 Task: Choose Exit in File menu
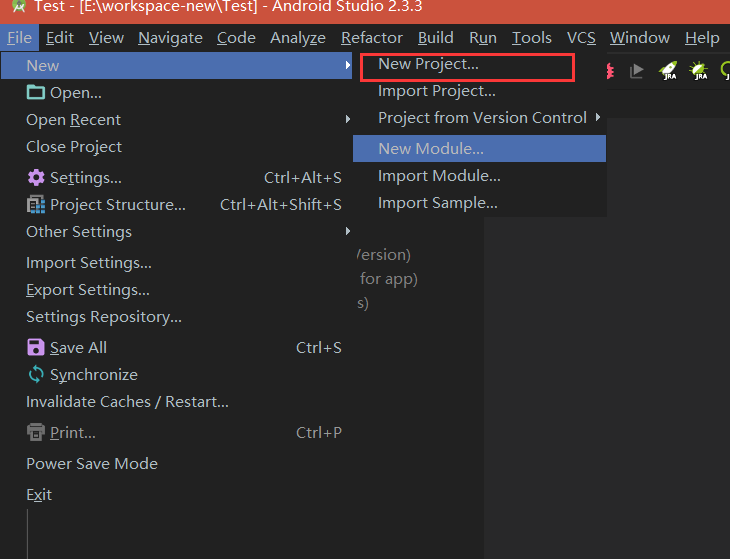coord(176,494)
